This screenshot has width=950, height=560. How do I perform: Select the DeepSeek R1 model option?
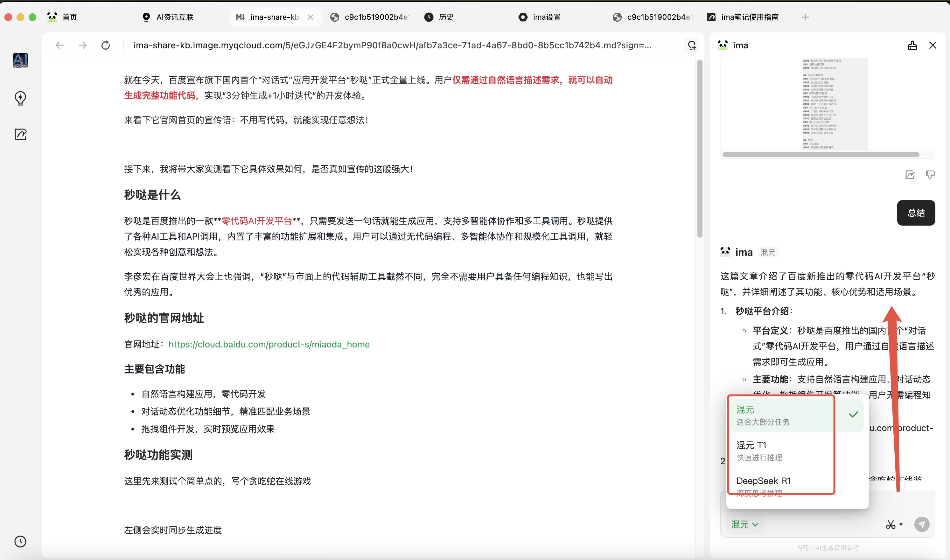coord(797,486)
